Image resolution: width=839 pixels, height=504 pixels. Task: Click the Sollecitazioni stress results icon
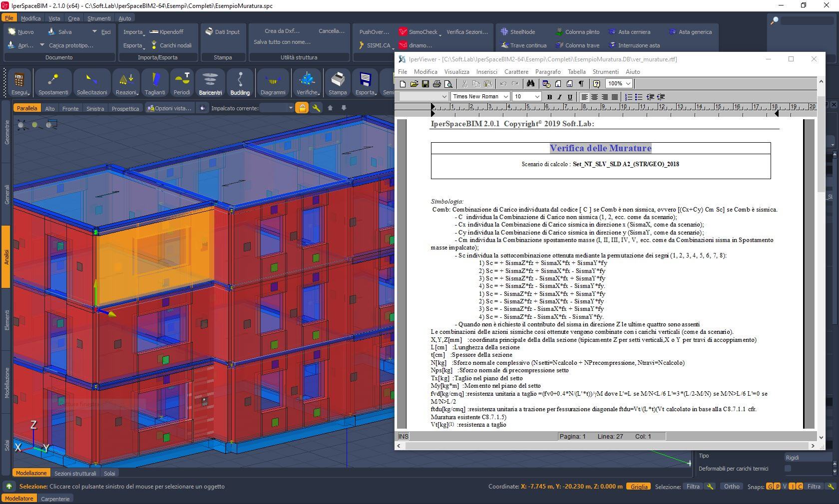click(91, 83)
